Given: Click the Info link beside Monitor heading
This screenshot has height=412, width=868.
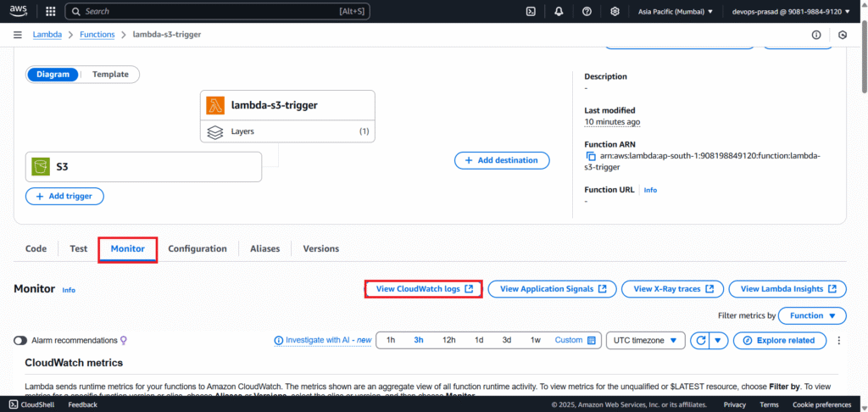Looking at the screenshot, I should coord(69,290).
